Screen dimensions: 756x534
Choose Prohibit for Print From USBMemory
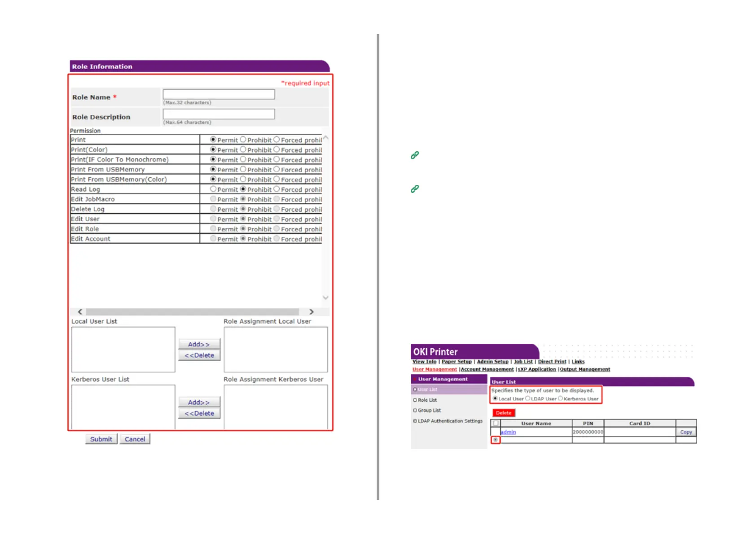(243, 169)
